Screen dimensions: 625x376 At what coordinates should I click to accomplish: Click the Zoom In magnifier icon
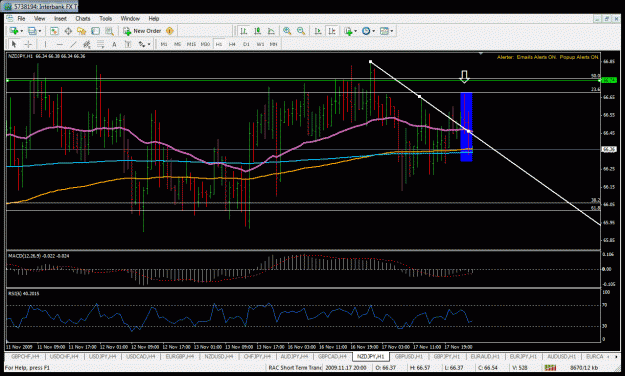[x=287, y=31]
